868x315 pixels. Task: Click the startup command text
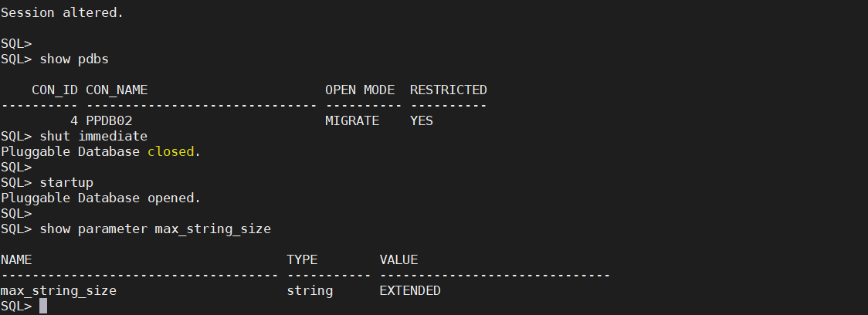[x=66, y=183]
